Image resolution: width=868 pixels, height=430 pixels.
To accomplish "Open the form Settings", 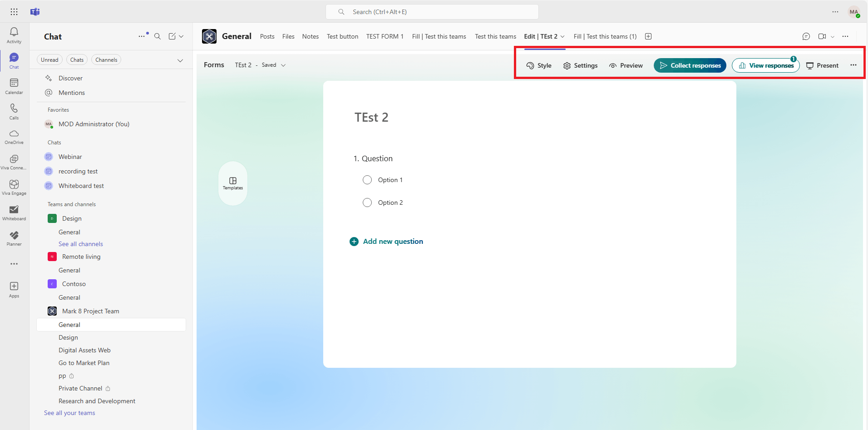I will pyautogui.click(x=580, y=65).
